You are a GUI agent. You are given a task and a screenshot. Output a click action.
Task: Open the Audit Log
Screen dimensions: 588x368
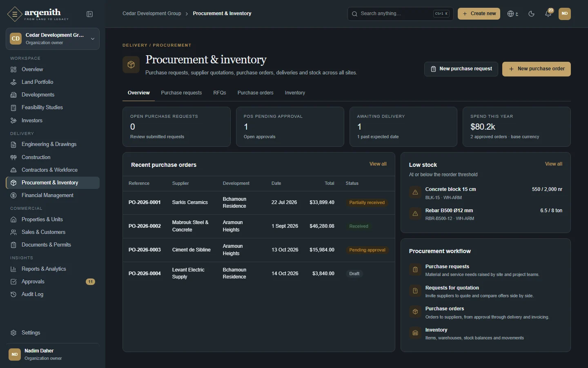coord(53,294)
